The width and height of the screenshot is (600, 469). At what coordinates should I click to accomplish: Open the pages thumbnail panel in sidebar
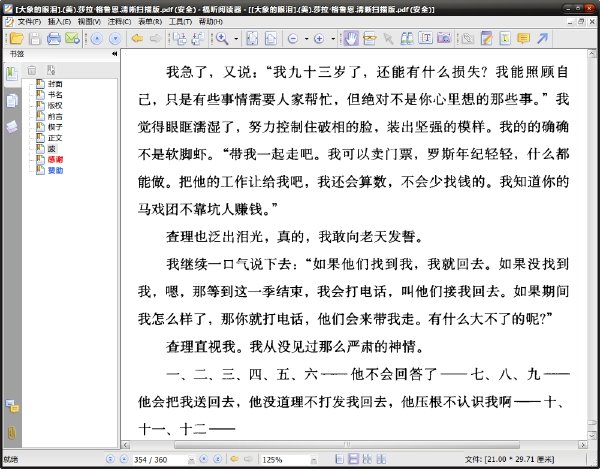click(12, 101)
